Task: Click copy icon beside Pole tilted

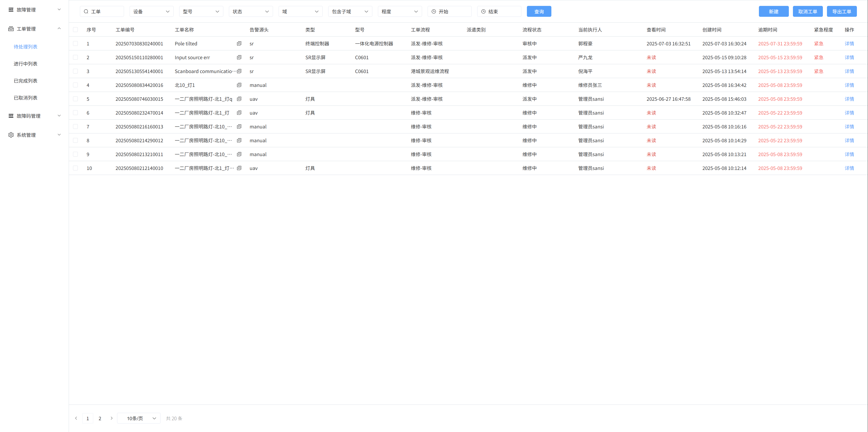Action: point(239,44)
